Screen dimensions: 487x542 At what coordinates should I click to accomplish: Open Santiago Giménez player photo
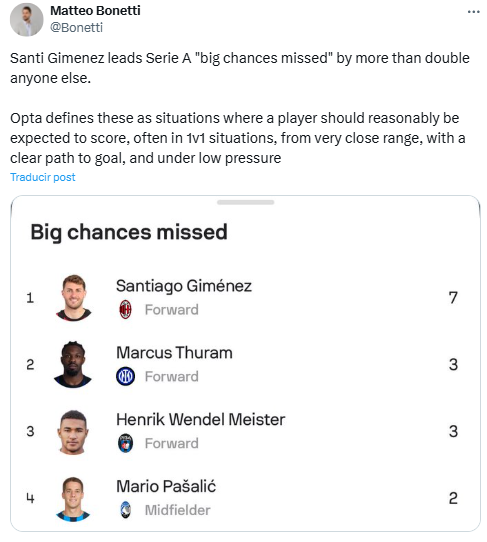[x=73, y=298]
